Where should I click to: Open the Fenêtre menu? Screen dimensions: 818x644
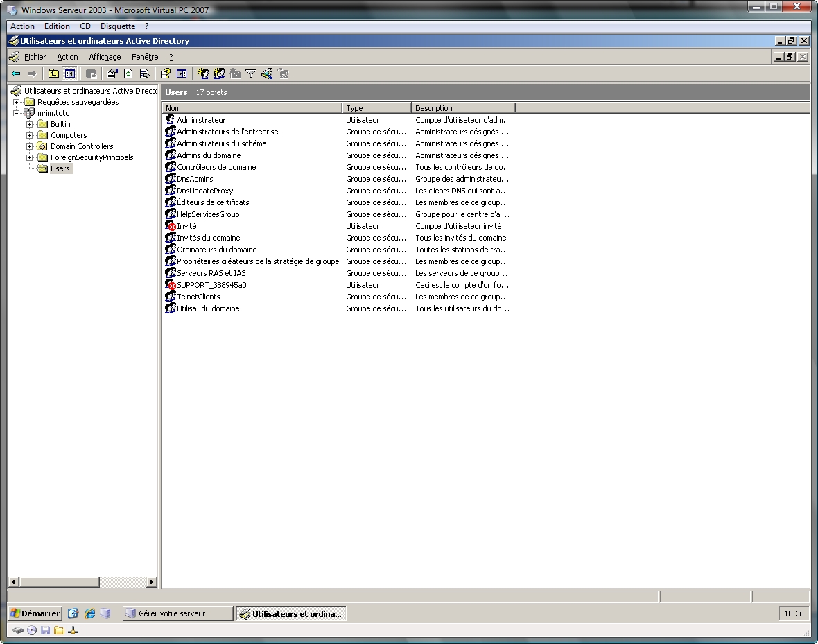click(x=145, y=57)
